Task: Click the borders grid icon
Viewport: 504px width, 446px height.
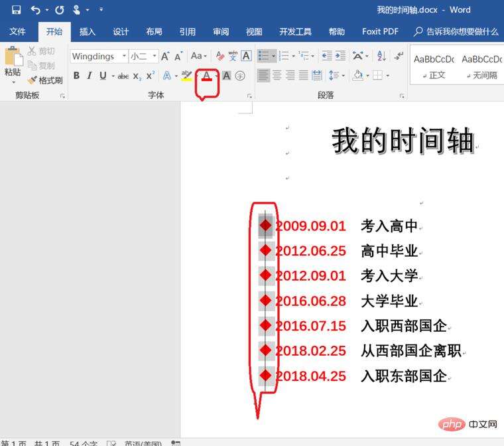Action: pyautogui.click(x=377, y=76)
